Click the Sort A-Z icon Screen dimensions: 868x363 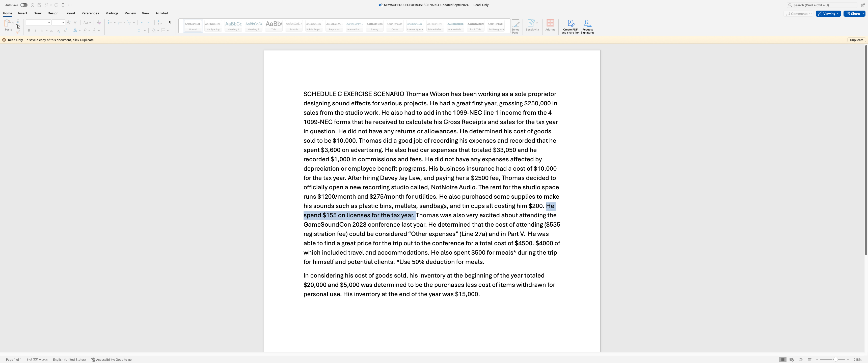click(159, 22)
